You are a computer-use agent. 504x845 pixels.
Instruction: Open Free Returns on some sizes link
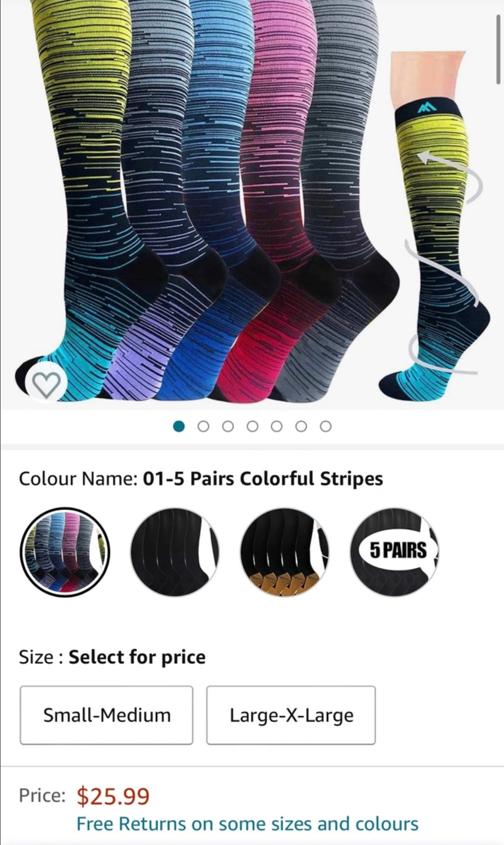pos(247,823)
